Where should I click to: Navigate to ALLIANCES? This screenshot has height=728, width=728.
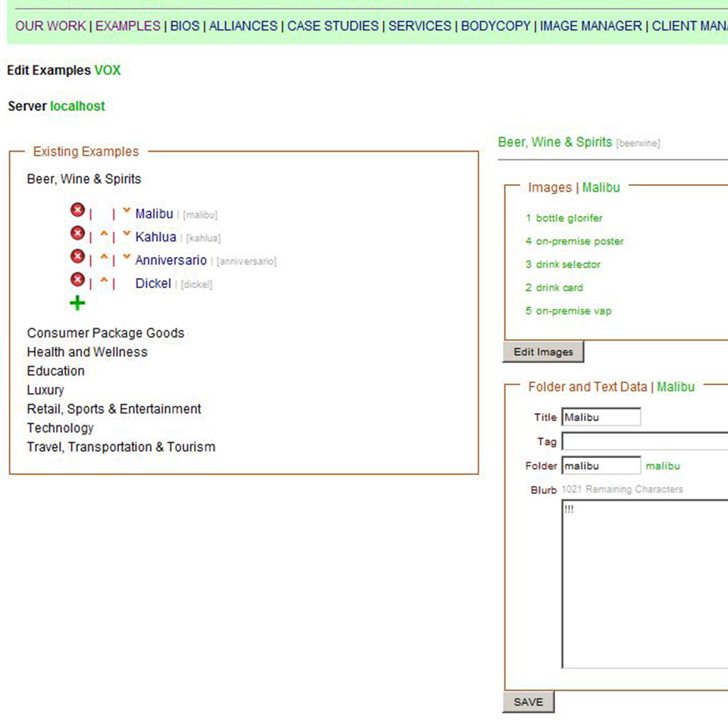[243, 26]
